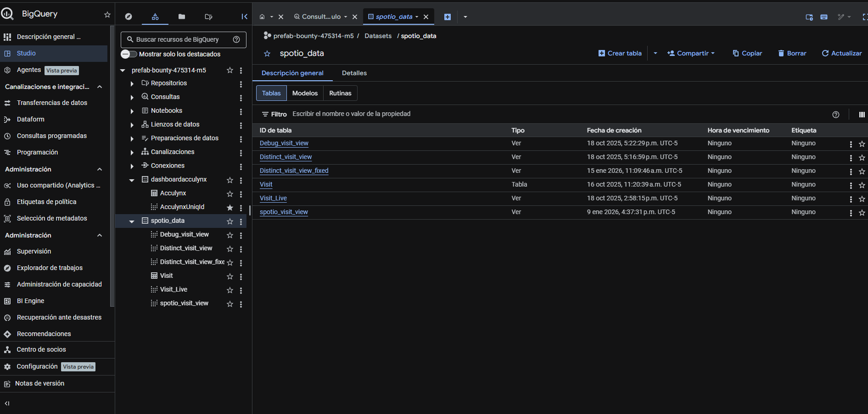Collapse the left navigation menu chevron
Viewport: 868px width, 414px height.
[x=7, y=403]
